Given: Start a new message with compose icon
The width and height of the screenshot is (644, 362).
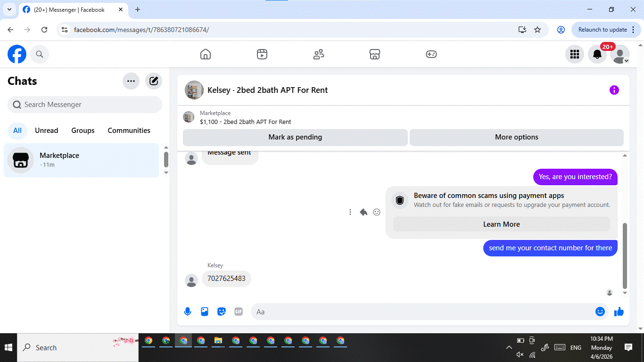Looking at the screenshot, I should coord(154,81).
